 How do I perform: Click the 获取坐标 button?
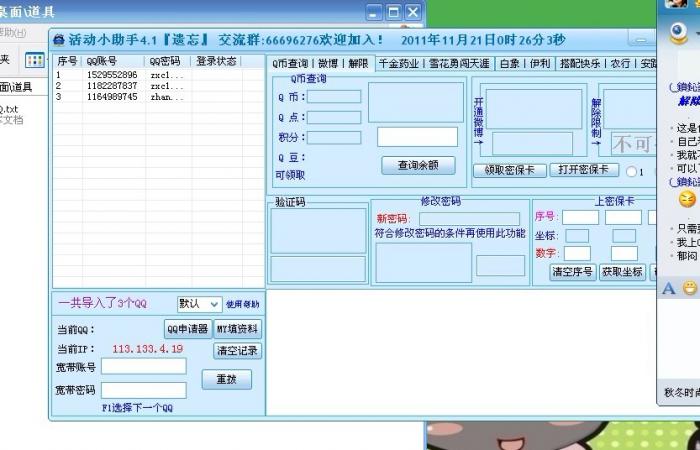[622, 271]
